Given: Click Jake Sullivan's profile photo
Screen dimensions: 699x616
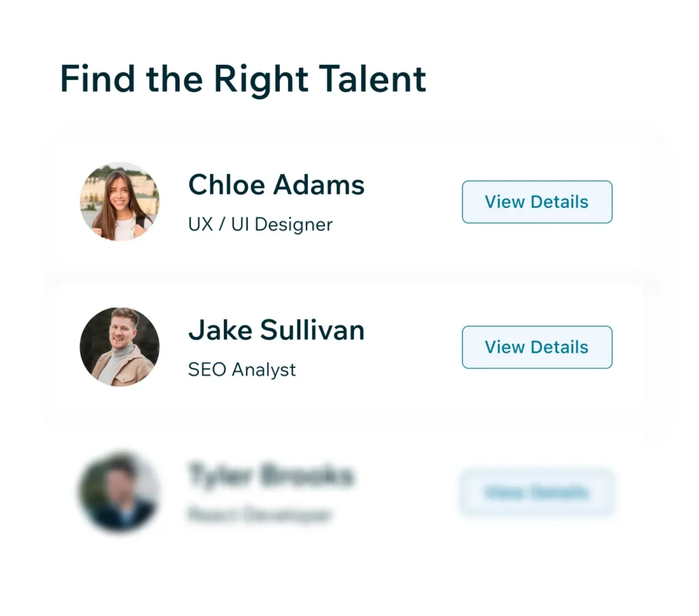Looking at the screenshot, I should click(x=119, y=347).
